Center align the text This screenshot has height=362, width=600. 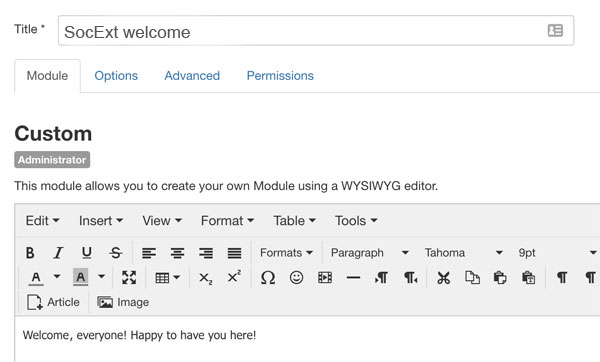point(177,253)
